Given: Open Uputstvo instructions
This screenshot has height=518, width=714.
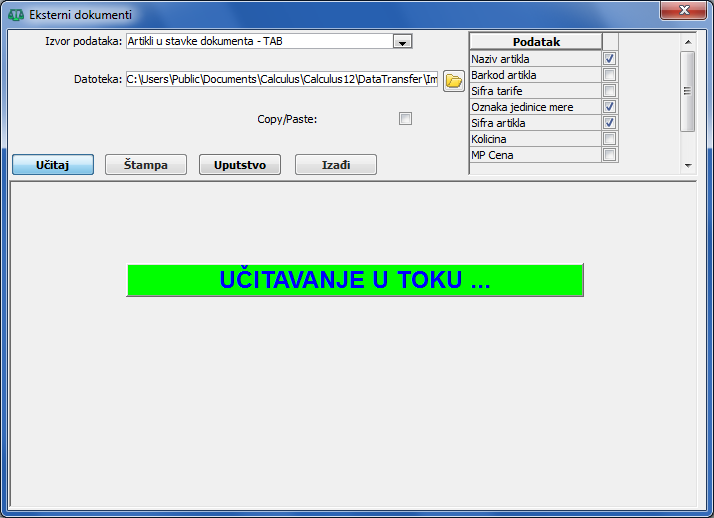Looking at the screenshot, I should click(x=240, y=165).
